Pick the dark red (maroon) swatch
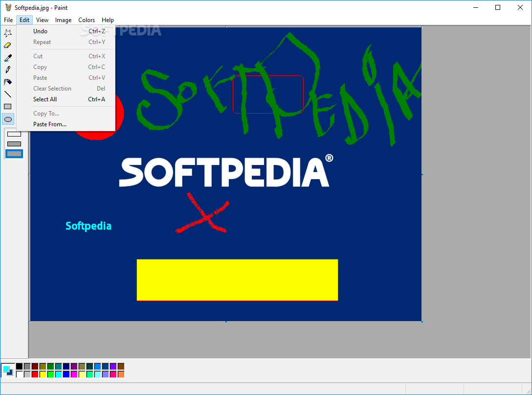 [x=35, y=366]
